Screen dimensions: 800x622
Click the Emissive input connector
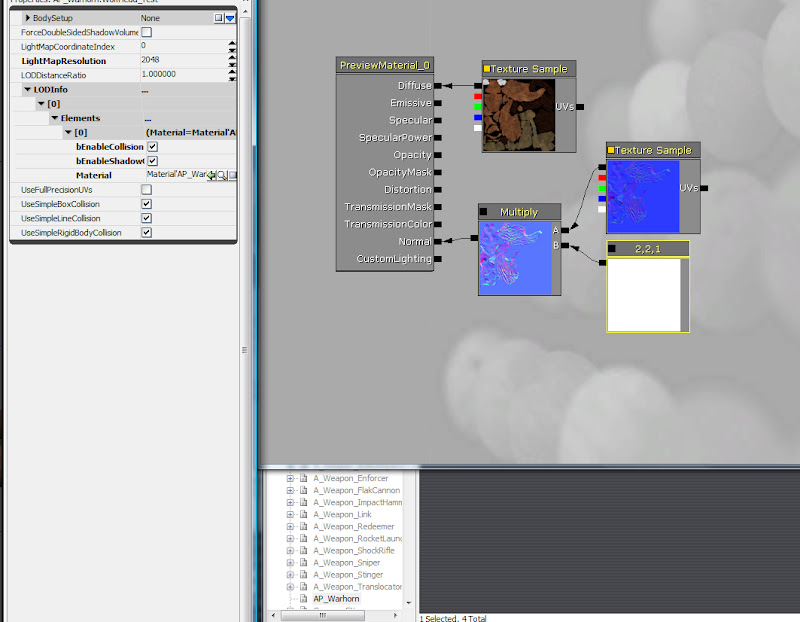click(x=438, y=103)
